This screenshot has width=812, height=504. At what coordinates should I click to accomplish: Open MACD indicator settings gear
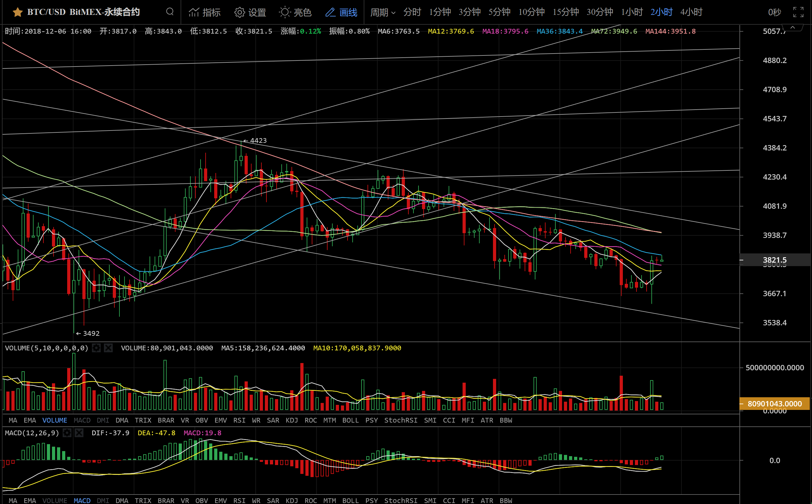click(67, 433)
